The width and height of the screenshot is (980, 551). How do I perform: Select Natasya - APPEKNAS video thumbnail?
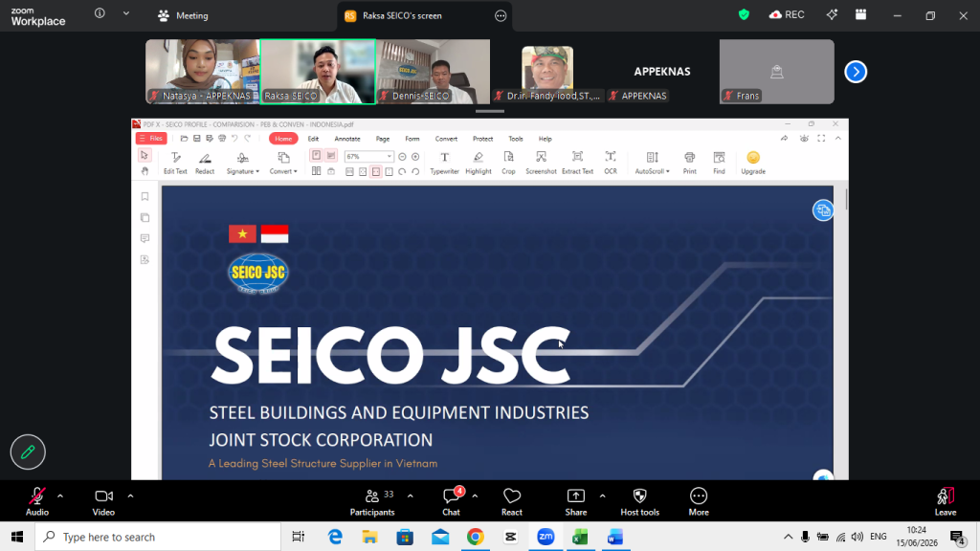point(203,71)
